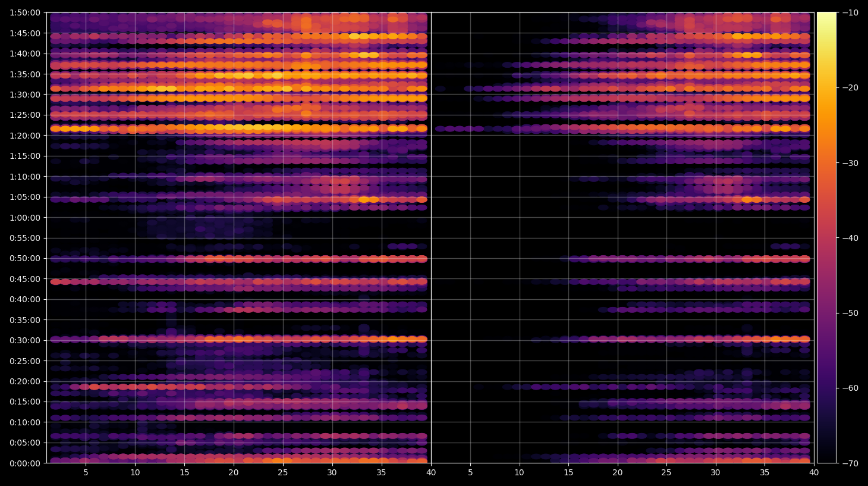Click the left panel's x-axis label 20
The height and width of the screenshot is (486, 868).
(x=234, y=473)
